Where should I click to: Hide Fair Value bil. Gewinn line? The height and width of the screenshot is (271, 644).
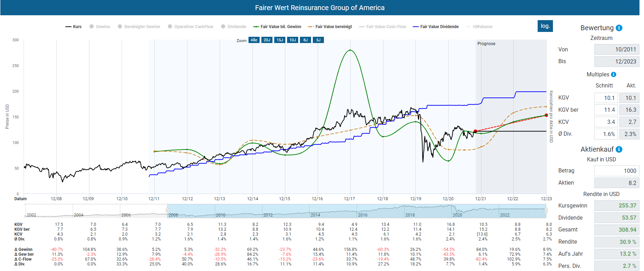click(277, 27)
